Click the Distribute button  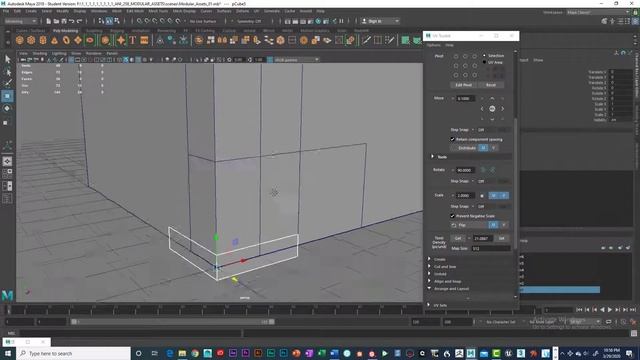click(465, 148)
